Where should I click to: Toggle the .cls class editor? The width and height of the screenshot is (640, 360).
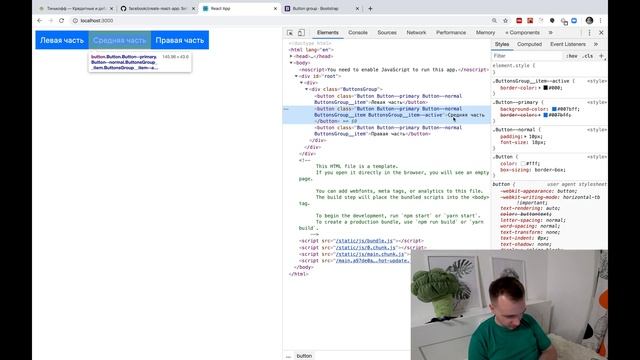click(588, 56)
